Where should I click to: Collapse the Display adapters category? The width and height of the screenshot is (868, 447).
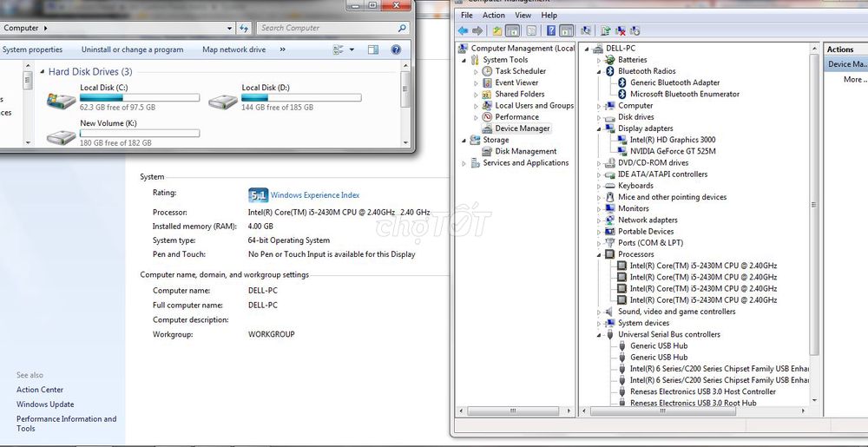point(599,128)
